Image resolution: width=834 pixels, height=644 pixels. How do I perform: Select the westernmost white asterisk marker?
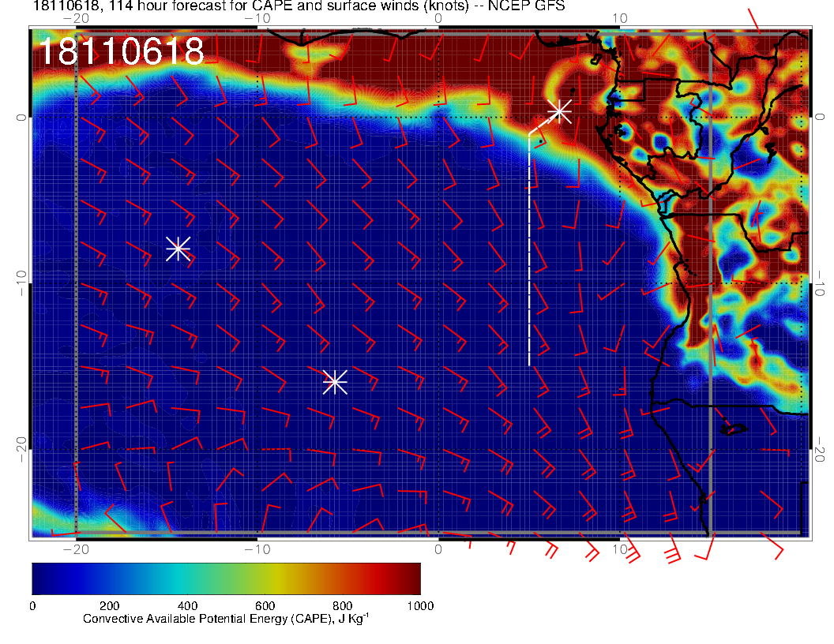[178, 249]
